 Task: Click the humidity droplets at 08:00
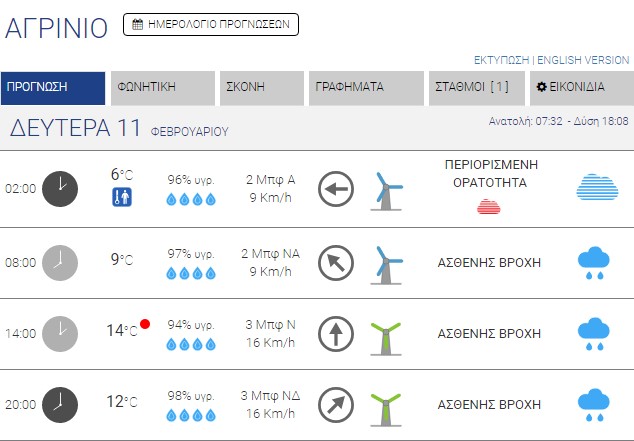click(x=191, y=273)
